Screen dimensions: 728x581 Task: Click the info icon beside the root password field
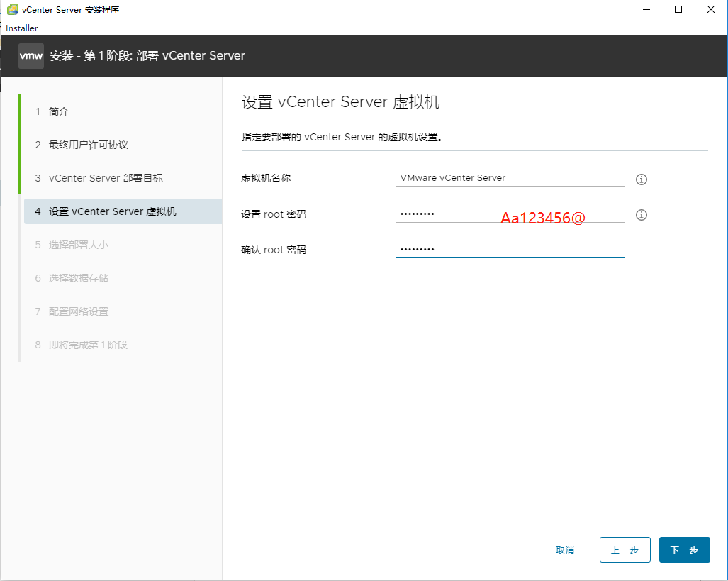click(642, 215)
